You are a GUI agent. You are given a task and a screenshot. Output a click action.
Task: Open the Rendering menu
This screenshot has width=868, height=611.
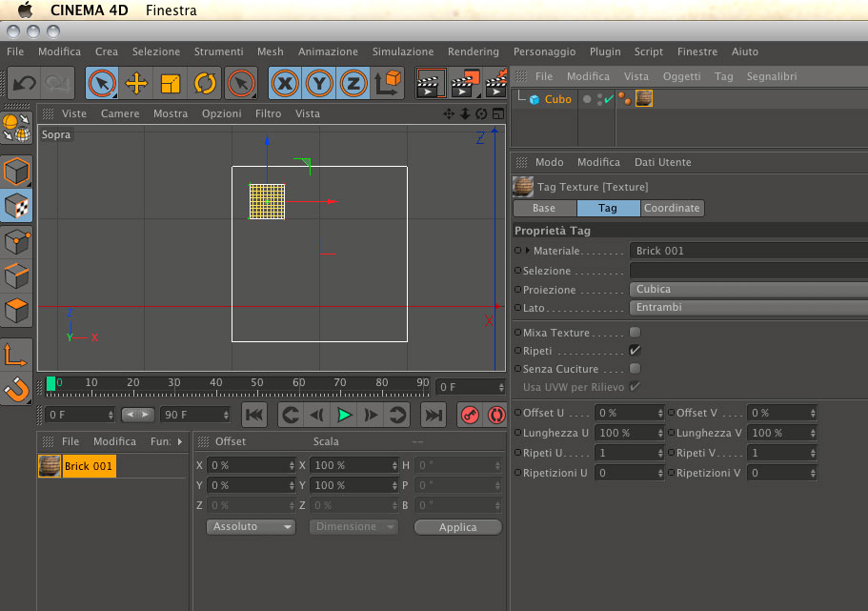(474, 51)
